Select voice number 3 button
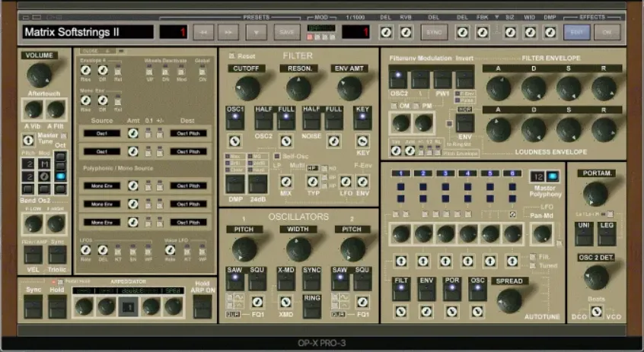This screenshot has width=644, height=352. click(x=445, y=173)
